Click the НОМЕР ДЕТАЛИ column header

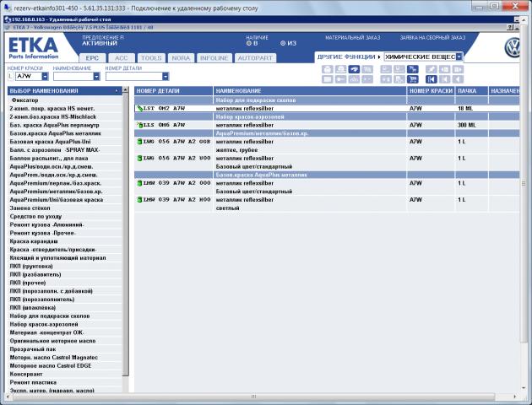pos(173,91)
